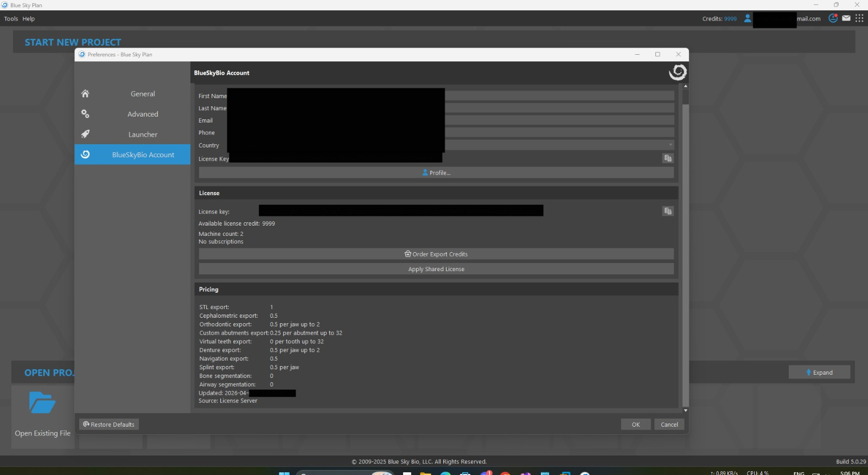The height and width of the screenshot is (475, 868).
Task: Open the Country dropdown
Action: (x=671, y=145)
